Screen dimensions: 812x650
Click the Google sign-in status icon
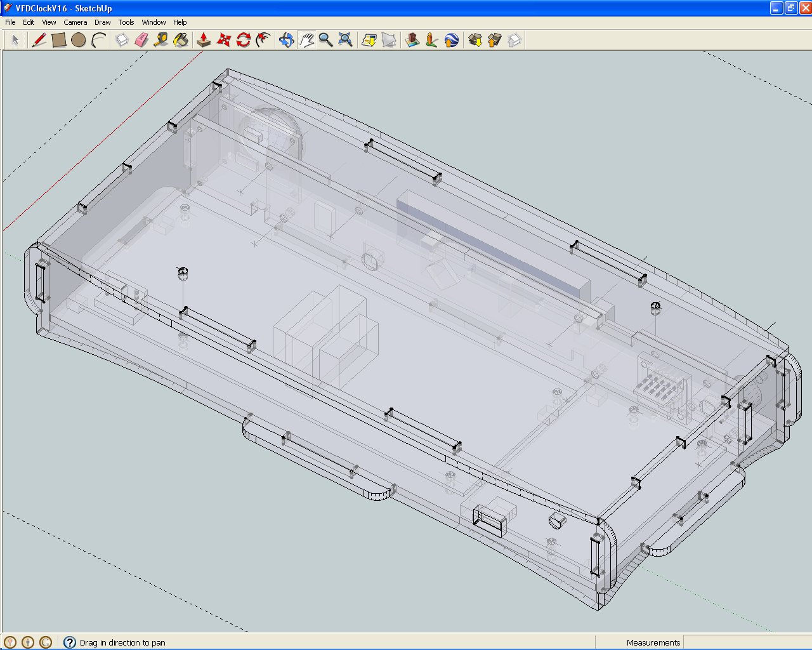coord(46,642)
